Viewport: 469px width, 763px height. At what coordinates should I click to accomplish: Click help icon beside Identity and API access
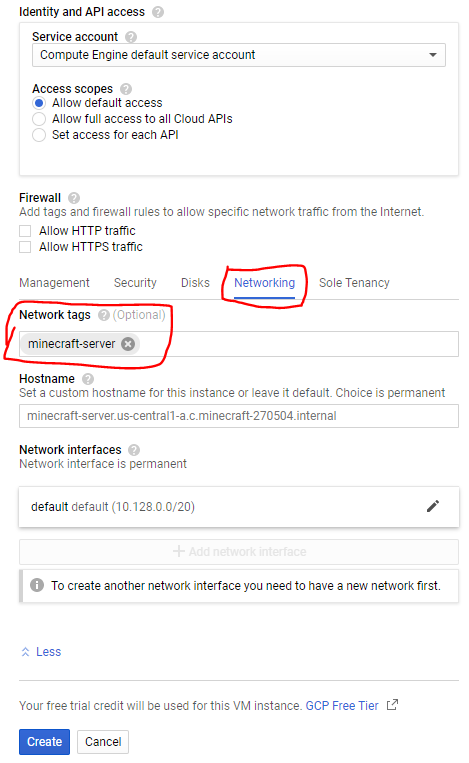point(158,12)
